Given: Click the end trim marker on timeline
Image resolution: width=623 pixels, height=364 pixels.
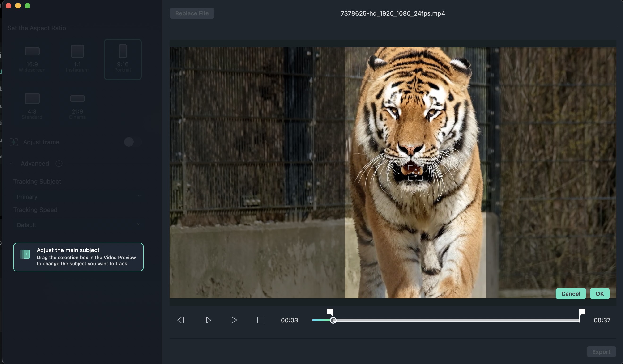Looking at the screenshot, I should tap(582, 312).
